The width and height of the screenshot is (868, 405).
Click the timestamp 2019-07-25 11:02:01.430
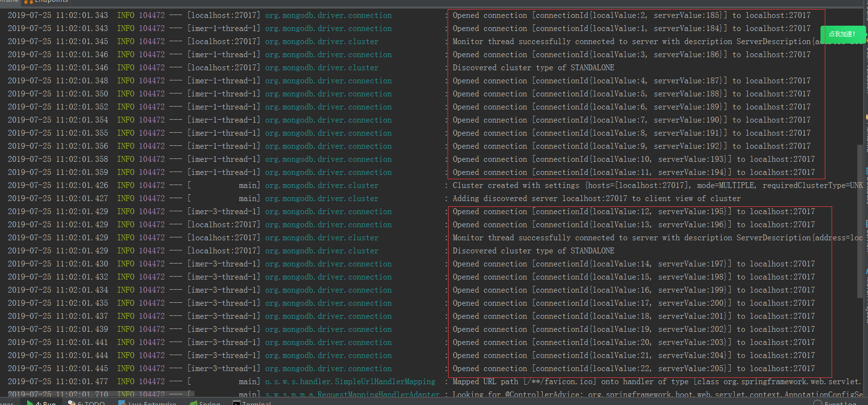point(58,264)
